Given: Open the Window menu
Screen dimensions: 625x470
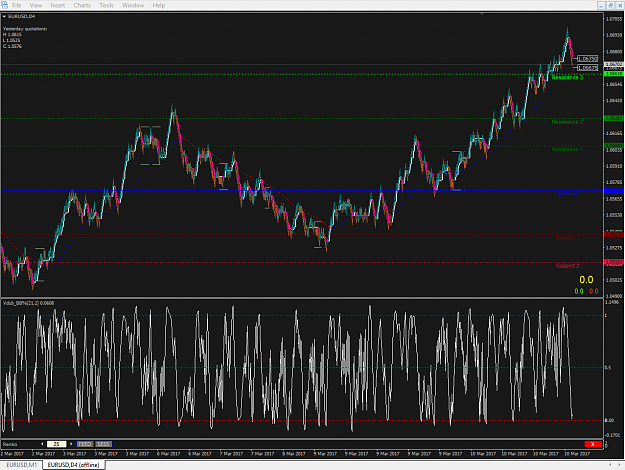Looking at the screenshot, I should 133,5.
